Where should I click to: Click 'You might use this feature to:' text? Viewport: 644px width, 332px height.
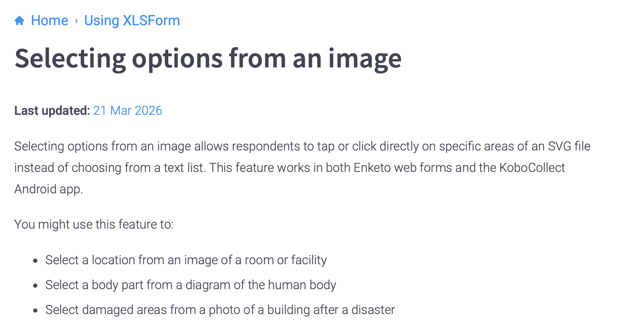point(94,224)
